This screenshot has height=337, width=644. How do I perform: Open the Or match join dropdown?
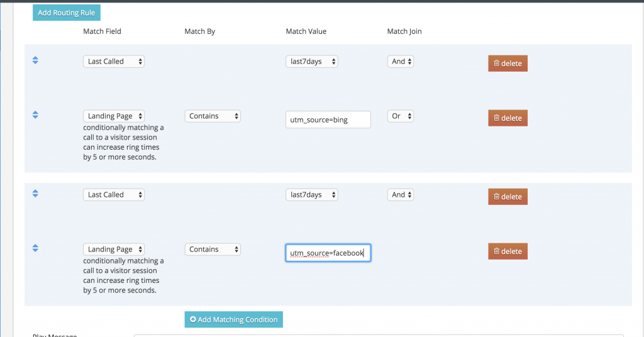coord(401,116)
